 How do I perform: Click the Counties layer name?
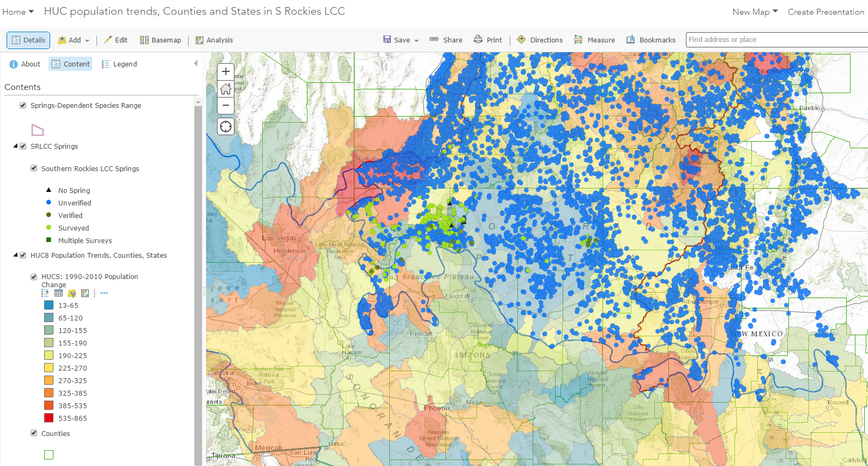pos(56,434)
